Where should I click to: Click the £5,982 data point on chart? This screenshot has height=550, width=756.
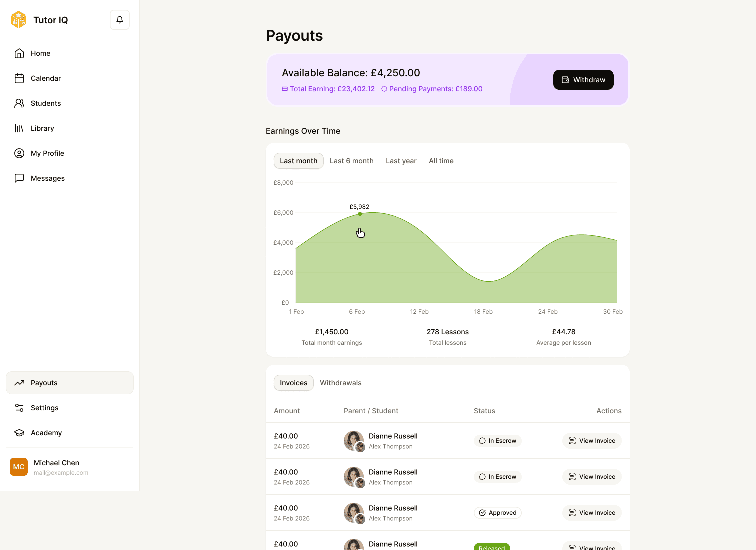[x=360, y=214]
